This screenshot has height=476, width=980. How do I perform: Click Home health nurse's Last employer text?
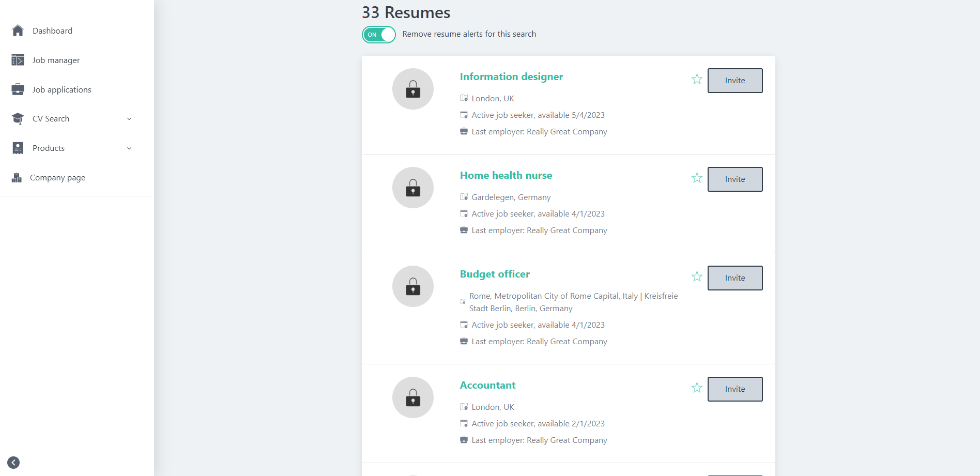pyautogui.click(x=539, y=231)
